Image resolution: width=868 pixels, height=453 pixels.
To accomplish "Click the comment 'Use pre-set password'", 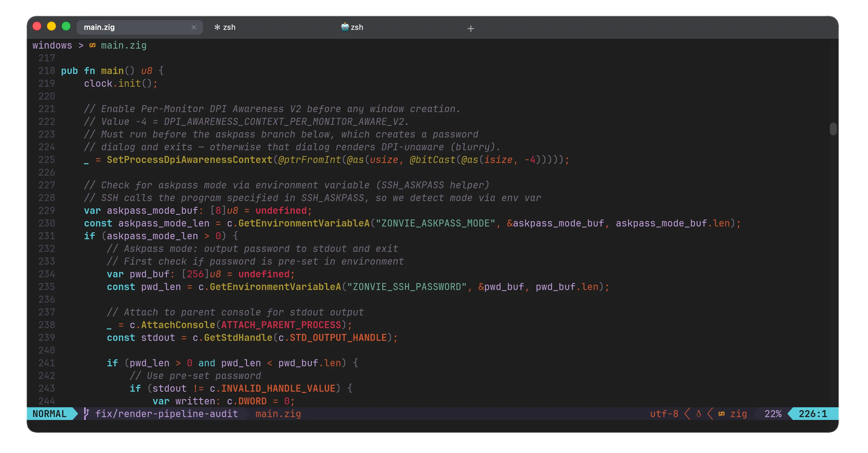I will (195, 376).
